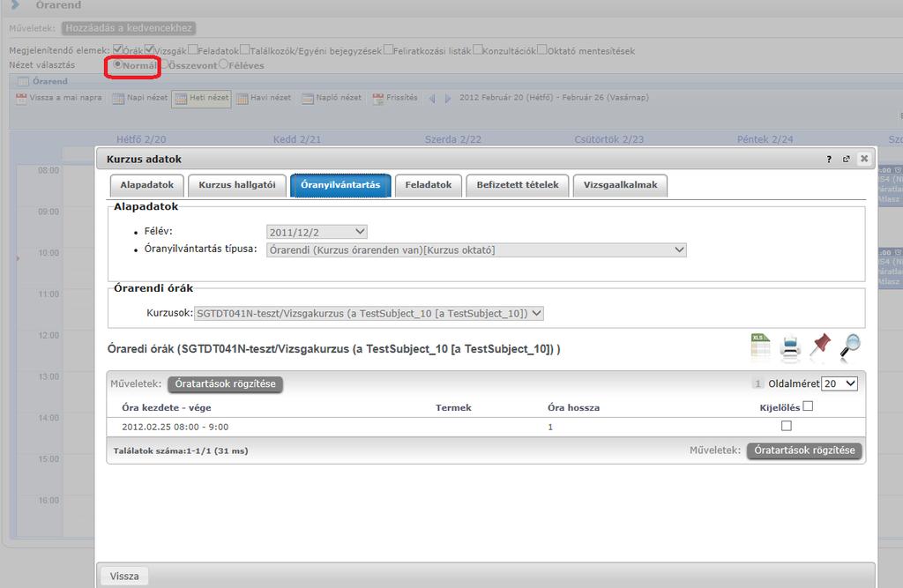This screenshot has width=903, height=588.
Task: Click the Csütörtök 2/23 day header
Action: 608,139
